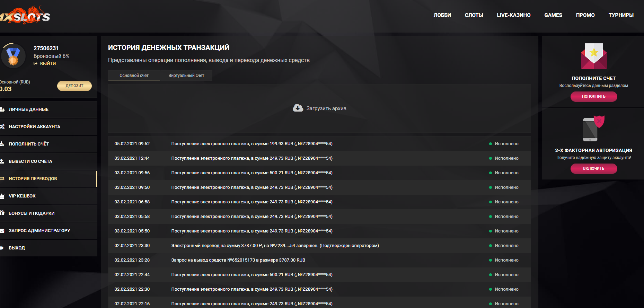The height and width of the screenshot is (308, 644).
Task: Switch to the Виртуальный счет tab
Action: (x=186, y=76)
